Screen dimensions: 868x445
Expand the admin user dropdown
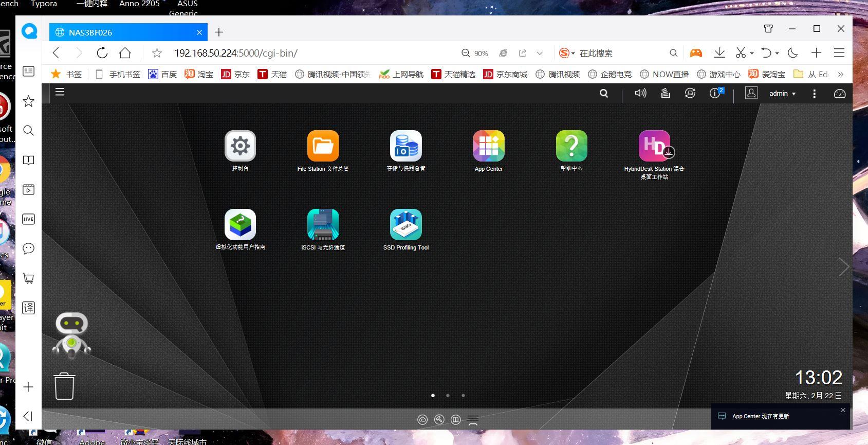pyautogui.click(x=782, y=93)
